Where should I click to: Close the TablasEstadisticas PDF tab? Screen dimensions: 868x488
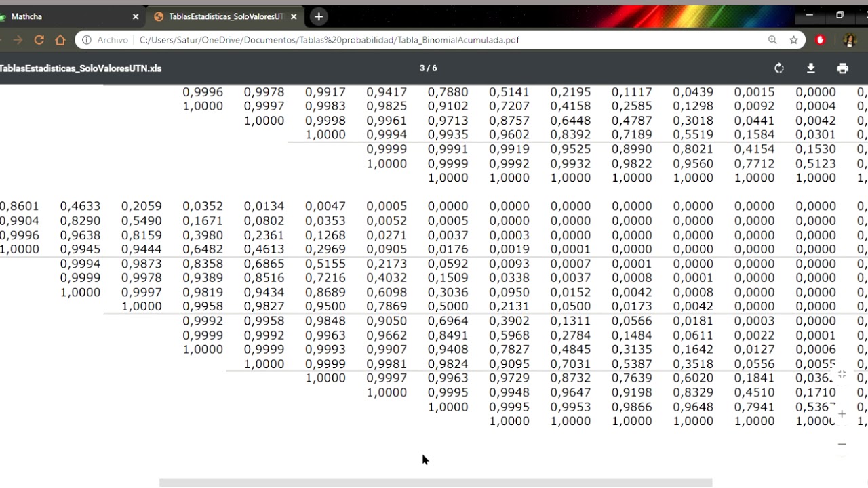(x=294, y=16)
